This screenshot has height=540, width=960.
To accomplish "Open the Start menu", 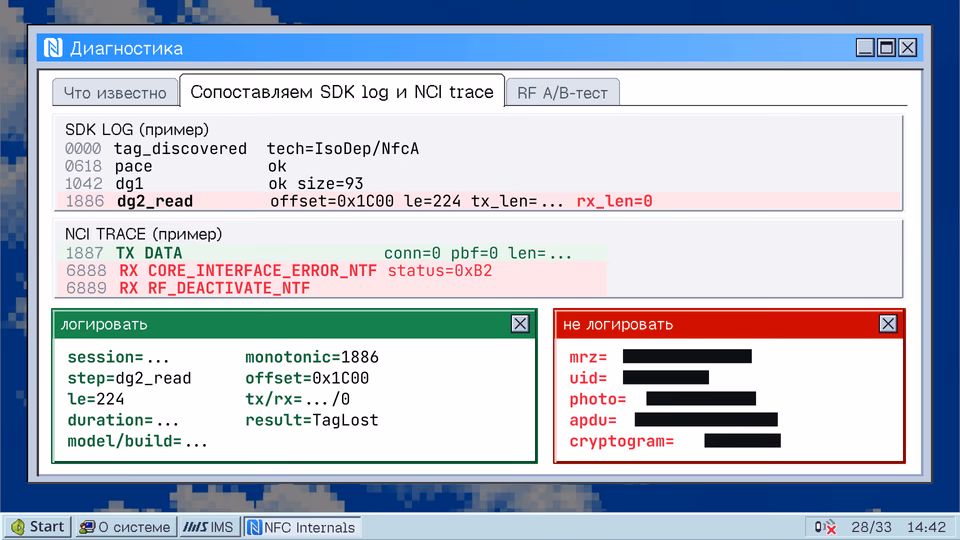I will (x=37, y=527).
